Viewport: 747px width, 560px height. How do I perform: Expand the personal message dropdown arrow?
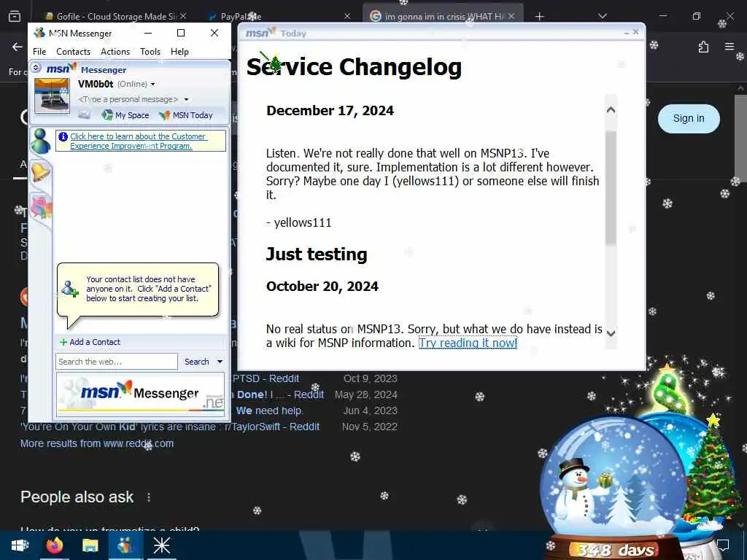[186, 99]
